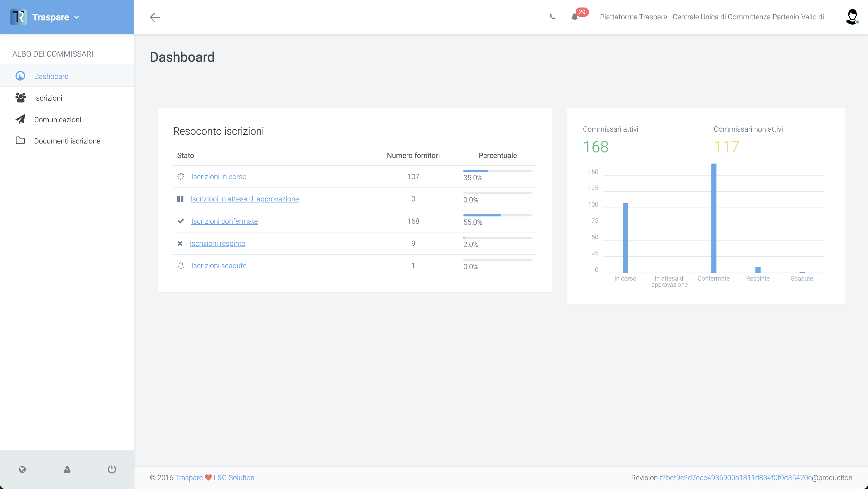Open the Iscrizioni confermate link

point(224,221)
